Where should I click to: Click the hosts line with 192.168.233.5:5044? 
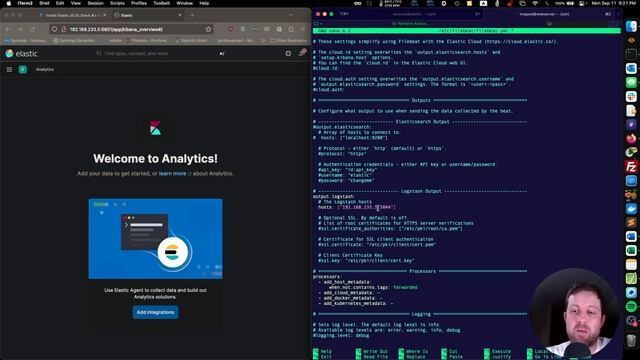pos(357,207)
